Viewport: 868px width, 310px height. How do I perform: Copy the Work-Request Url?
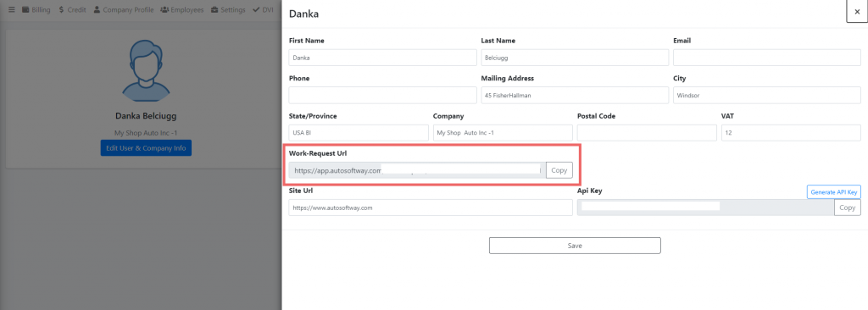[x=559, y=170]
